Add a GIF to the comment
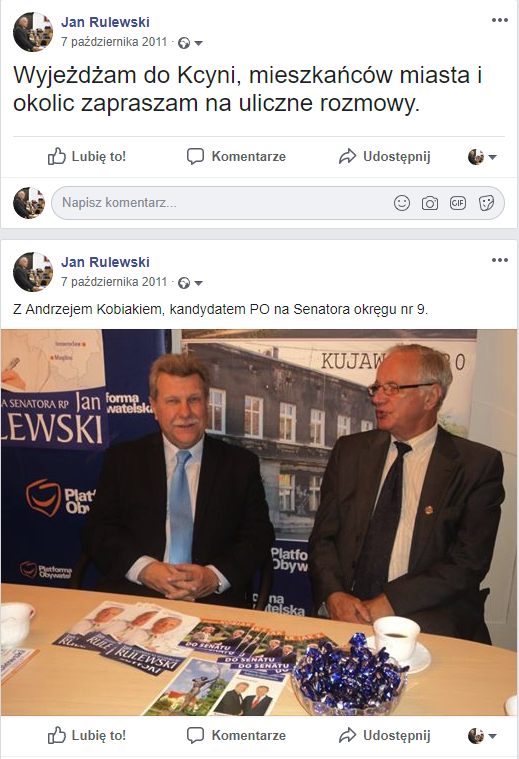The width and height of the screenshot is (519, 759). tap(458, 203)
